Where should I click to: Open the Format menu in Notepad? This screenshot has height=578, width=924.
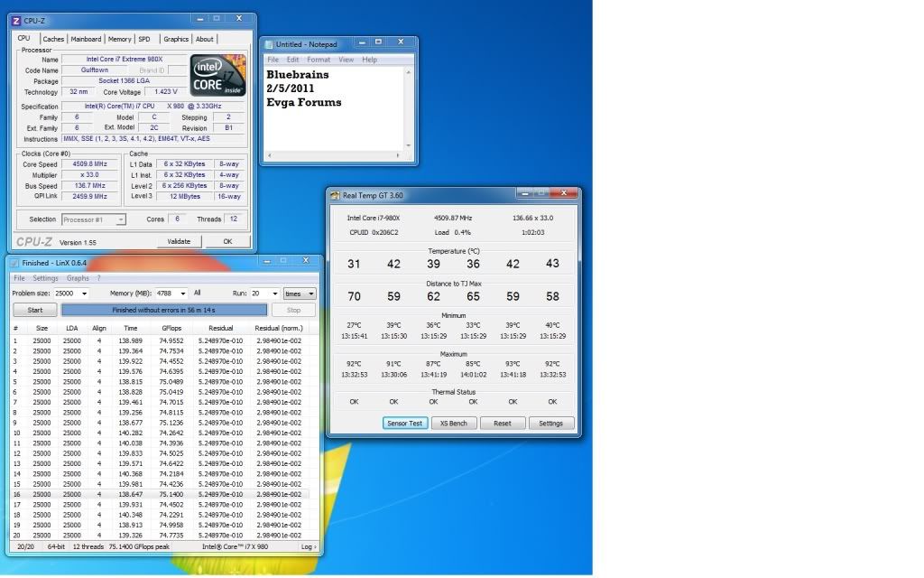pos(319,60)
